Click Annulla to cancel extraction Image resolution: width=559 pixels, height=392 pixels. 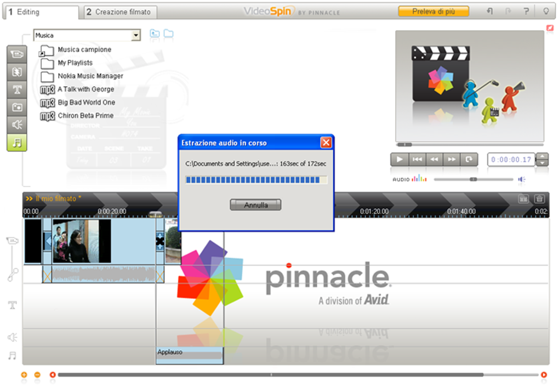click(x=255, y=205)
